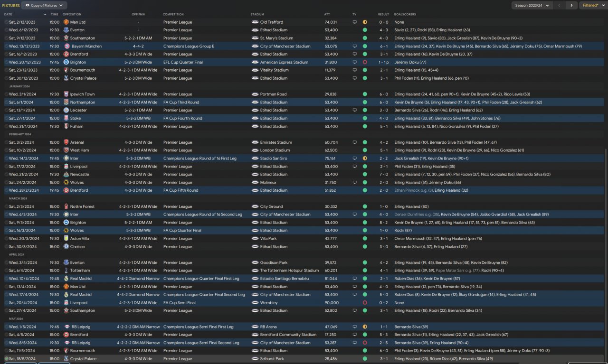Image resolution: width=608 pixels, height=364 pixels.
Task: Open the Champions League Group E link
Action: click(189, 46)
